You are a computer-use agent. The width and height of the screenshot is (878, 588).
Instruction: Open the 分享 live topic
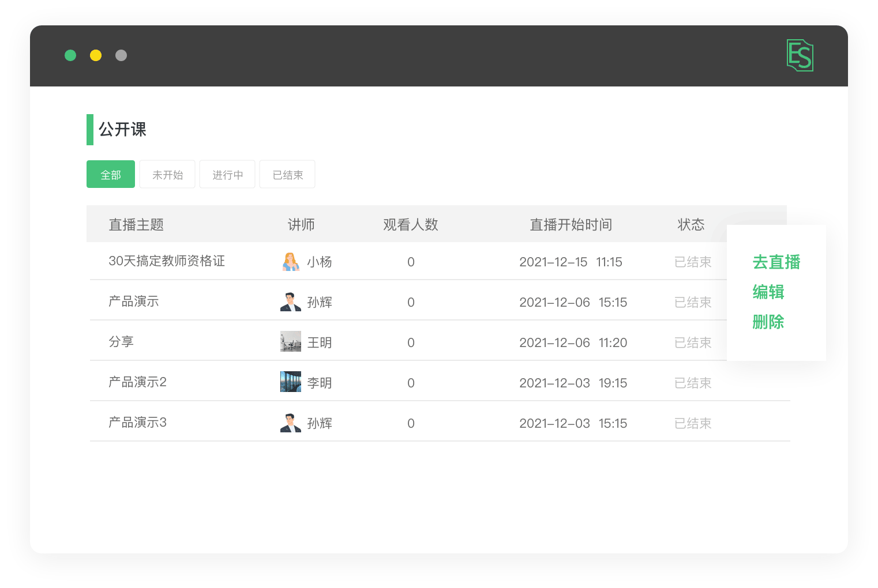point(121,342)
